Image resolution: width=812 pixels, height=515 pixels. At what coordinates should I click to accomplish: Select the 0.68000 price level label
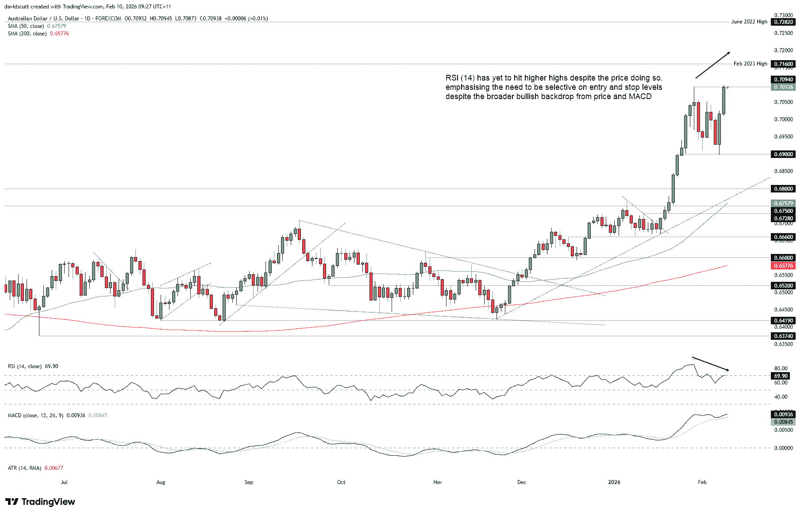point(783,189)
